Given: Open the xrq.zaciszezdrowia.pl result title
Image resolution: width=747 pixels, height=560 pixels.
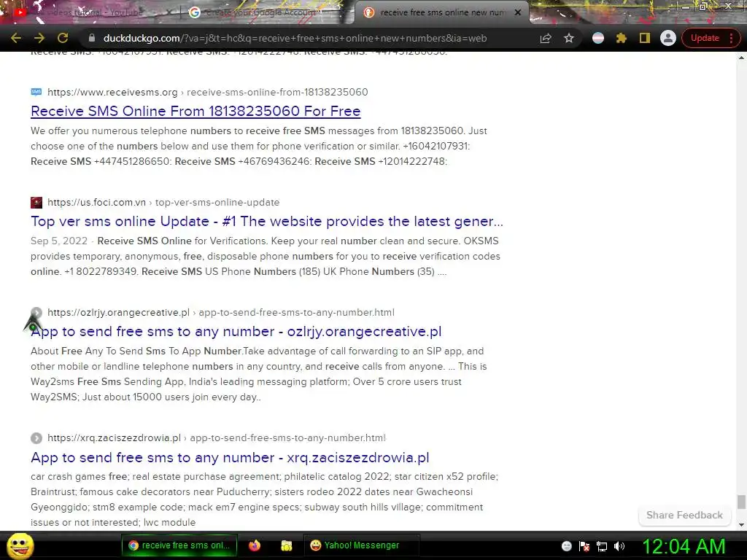Looking at the screenshot, I should pyautogui.click(x=230, y=458).
